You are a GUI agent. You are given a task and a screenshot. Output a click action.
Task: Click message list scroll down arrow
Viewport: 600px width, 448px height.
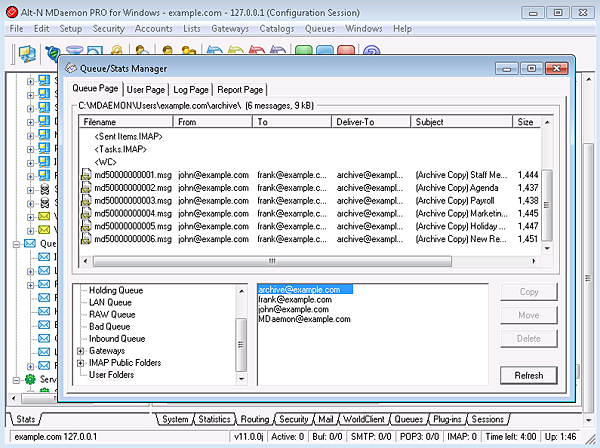pyautogui.click(x=547, y=248)
